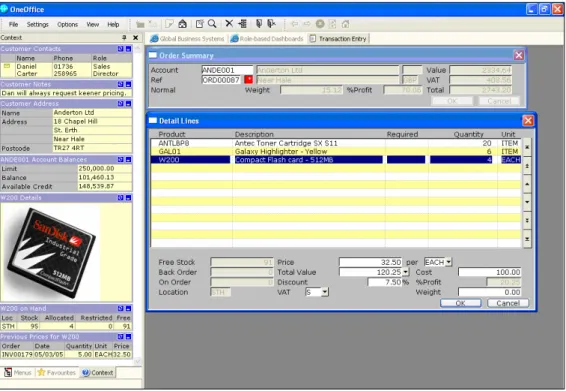Switch to the Favourites bottom tab
The image size is (566, 391).
(x=57, y=372)
